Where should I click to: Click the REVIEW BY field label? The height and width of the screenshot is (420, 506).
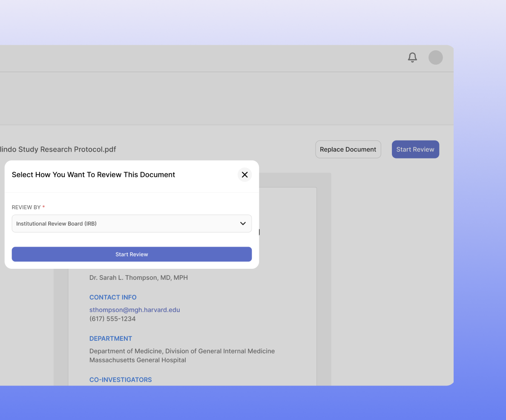pos(26,207)
